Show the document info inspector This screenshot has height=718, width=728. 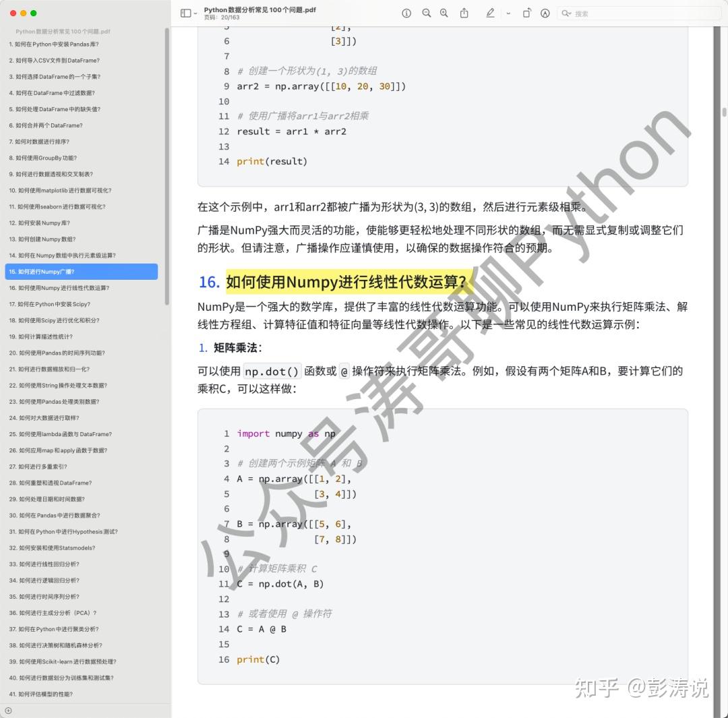[x=406, y=13]
